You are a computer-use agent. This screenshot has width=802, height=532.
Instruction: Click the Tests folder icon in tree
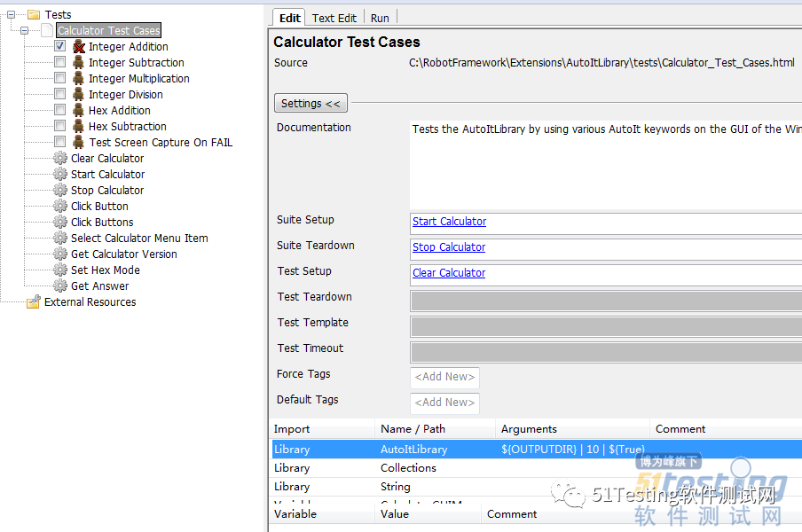click(x=34, y=15)
